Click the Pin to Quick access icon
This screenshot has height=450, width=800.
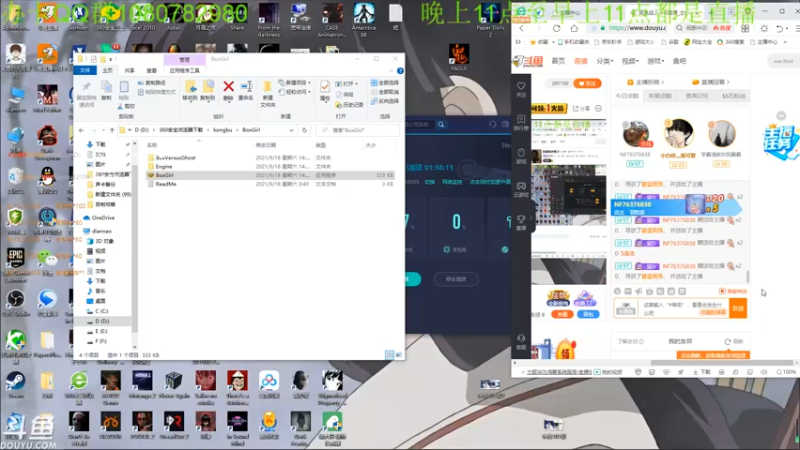tap(86, 87)
